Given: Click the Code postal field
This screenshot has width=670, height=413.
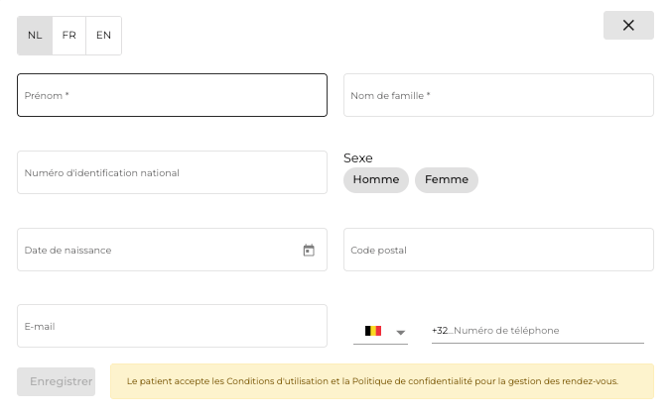Looking at the screenshot, I should pyautogui.click(x=498, y=250).
